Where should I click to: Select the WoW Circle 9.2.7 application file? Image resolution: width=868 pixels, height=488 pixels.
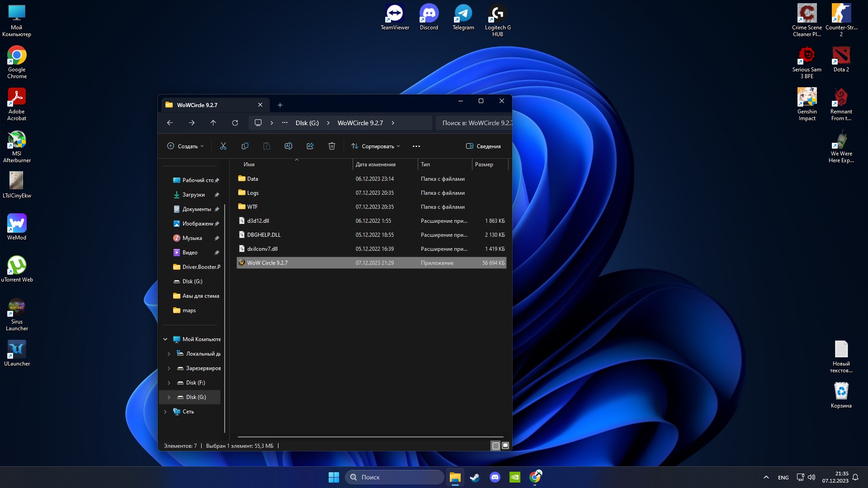(x=267, y=263)
